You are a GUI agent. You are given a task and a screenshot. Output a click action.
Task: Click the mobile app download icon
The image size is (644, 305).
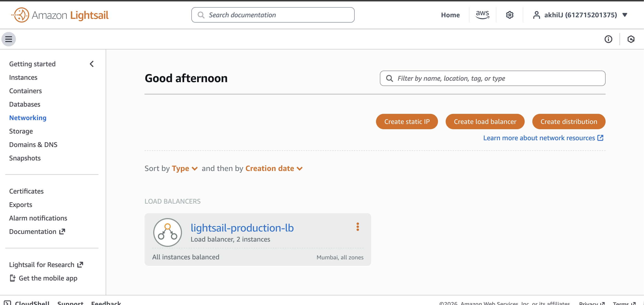point(12,278)
